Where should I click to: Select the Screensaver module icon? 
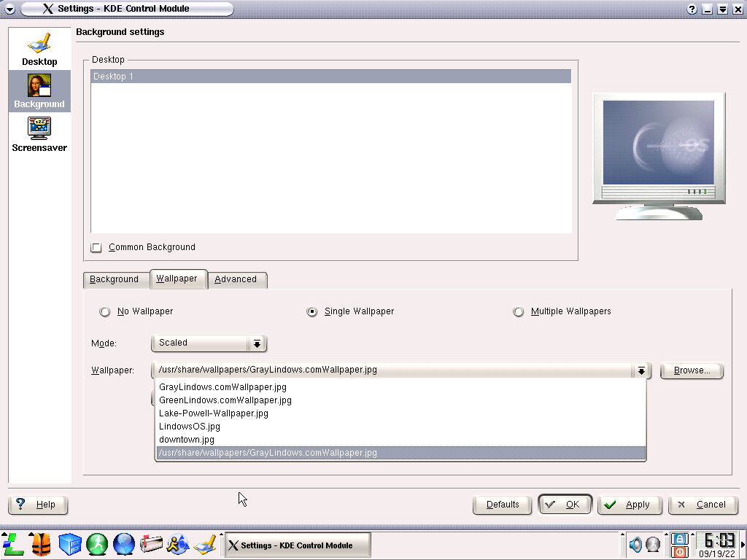click(x=39, y=134)
